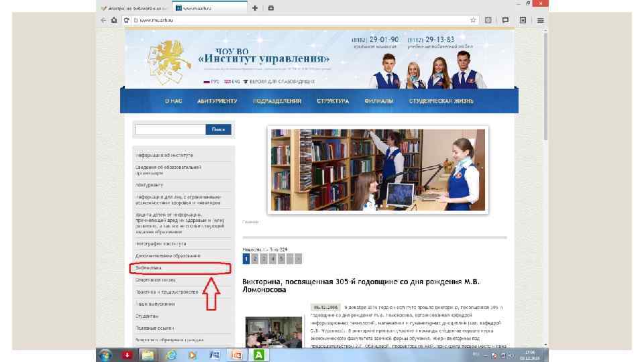Open the media player taskbar icon
Screen dimensions: 644x362
tap(193, 355)
